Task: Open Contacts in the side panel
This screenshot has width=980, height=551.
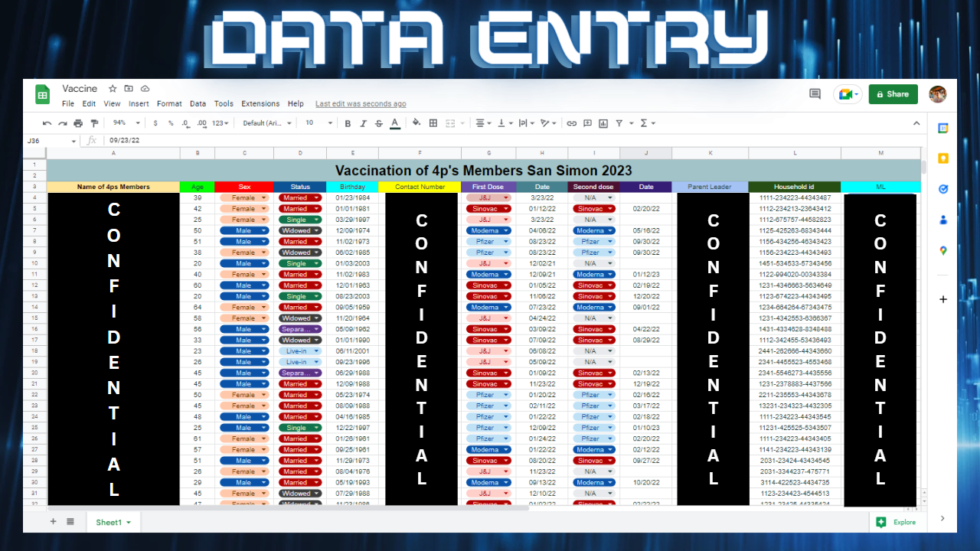Action: tap(943, 220)
